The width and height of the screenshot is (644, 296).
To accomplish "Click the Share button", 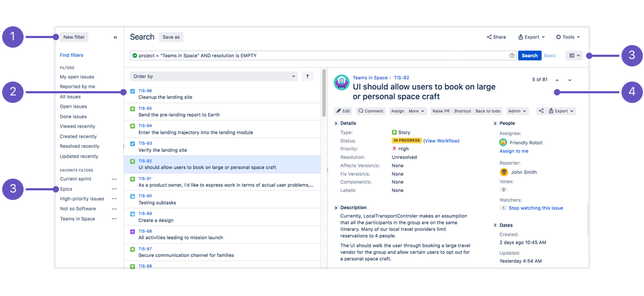I will 496,37.
